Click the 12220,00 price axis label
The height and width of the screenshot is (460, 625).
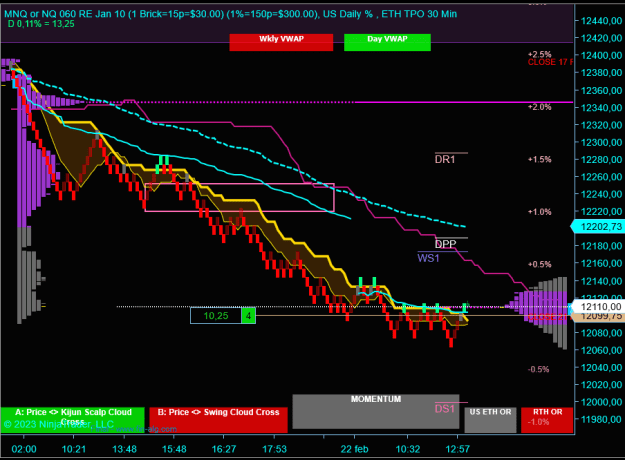[x=601, y=211]
